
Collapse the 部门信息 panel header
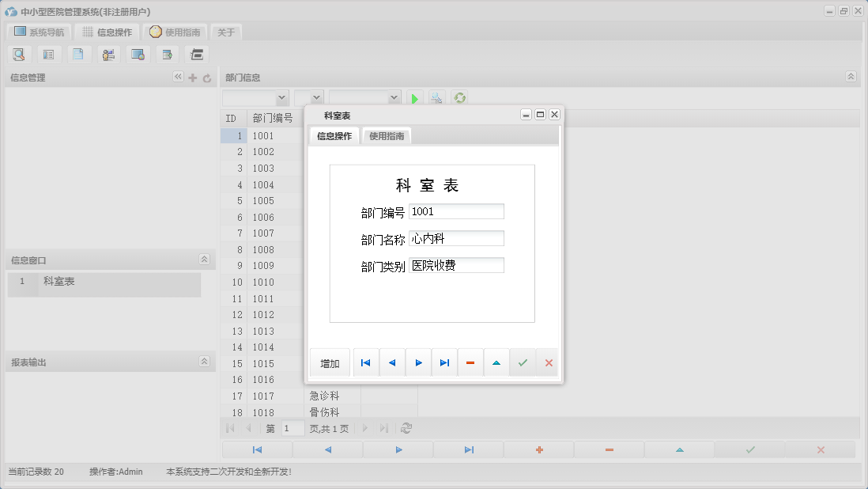tap(851, 77)
